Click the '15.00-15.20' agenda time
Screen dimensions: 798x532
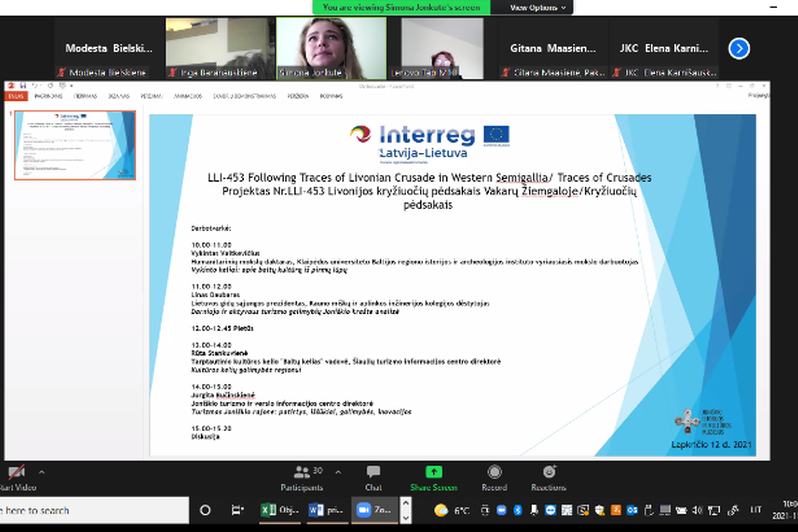point(211,428)
